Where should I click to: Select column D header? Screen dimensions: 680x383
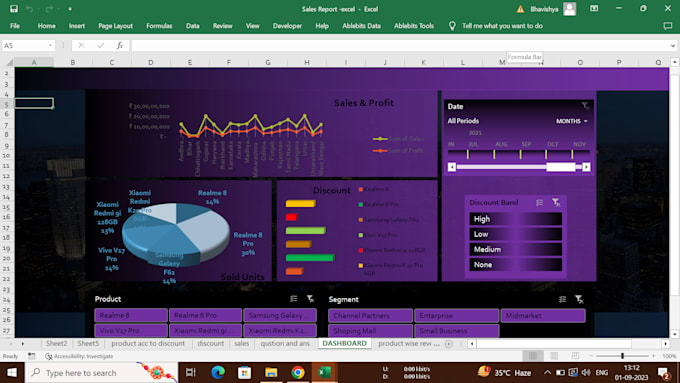point(150,62)
